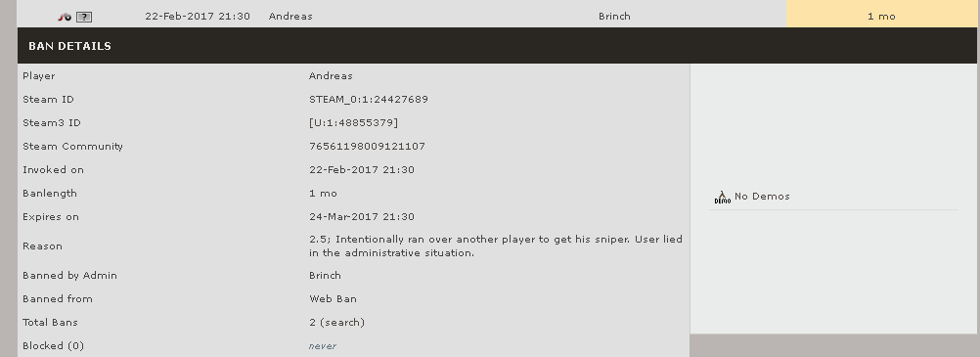The height and width of the screenshot is (357, 980).
Task: Select the STEAM_0:1:24427689 Steam ID value
Action: [368, 100]
